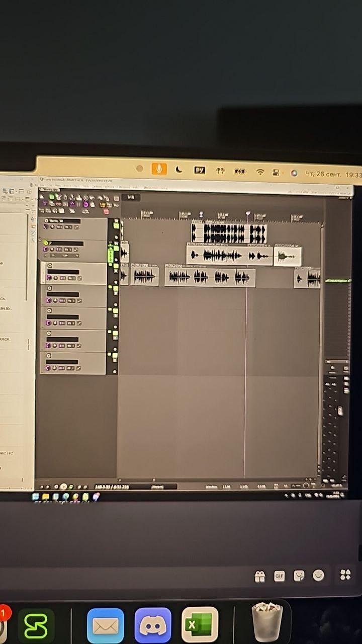Viewport: 362px width, 644px height.
Task: Disarm the yellow record button on second track
Action: pyautogui.click(x=46, y=243)
